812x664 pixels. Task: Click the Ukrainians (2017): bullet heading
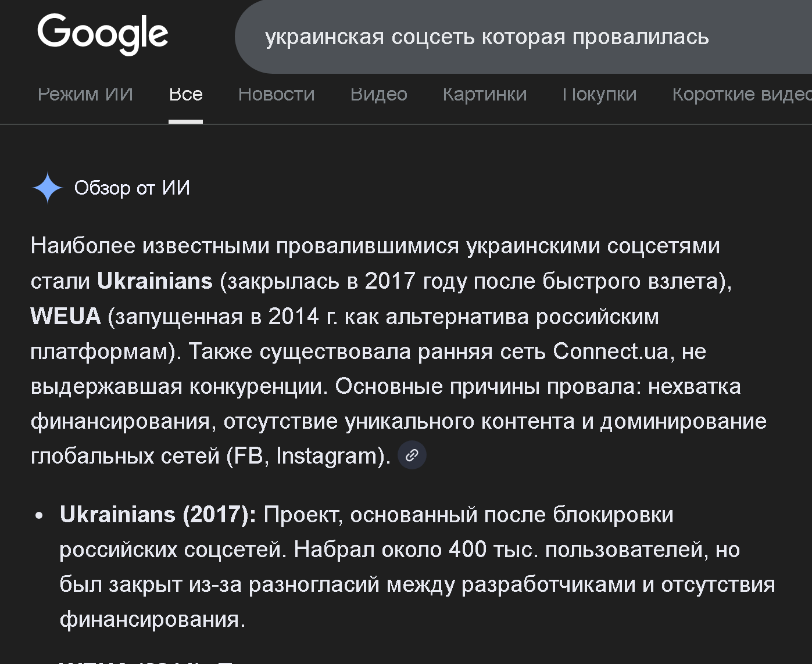[158, 515]
